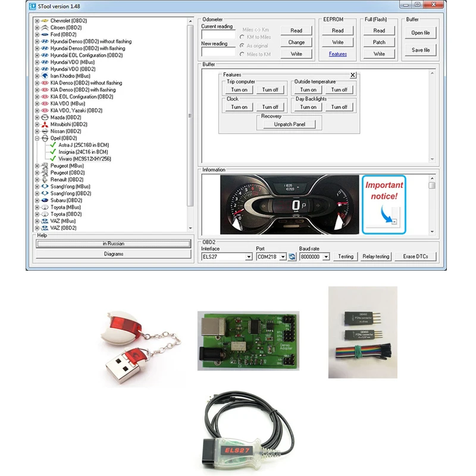The height and width of the screenshot is (476, 476).
Task: Select Astra J (25C160 in BCM) item
Action: click(83, 145)
